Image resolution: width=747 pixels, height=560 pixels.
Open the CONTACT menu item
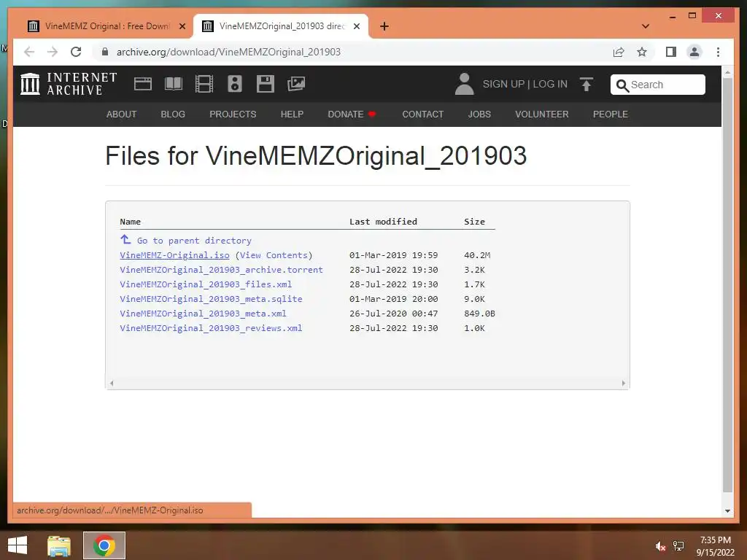click(423, 114)
